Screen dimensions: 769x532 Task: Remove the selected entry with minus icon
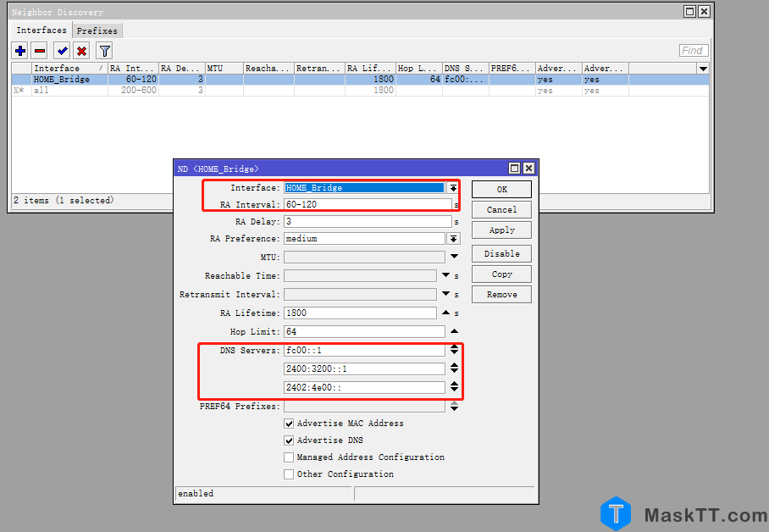40,51
